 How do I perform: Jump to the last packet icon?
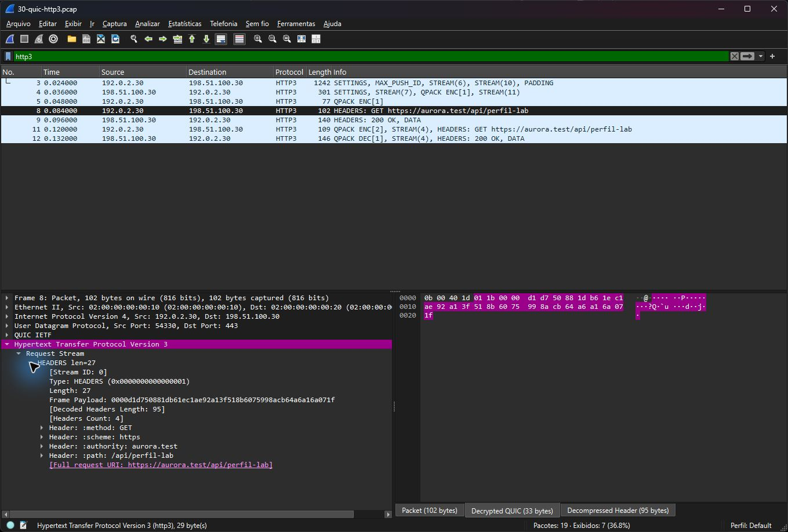[206, 39]
